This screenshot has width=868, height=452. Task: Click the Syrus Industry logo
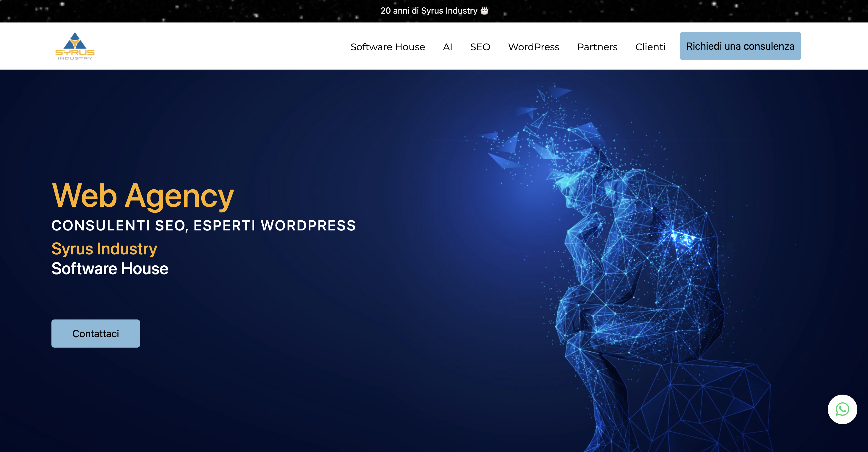click(x=75, y=46)
